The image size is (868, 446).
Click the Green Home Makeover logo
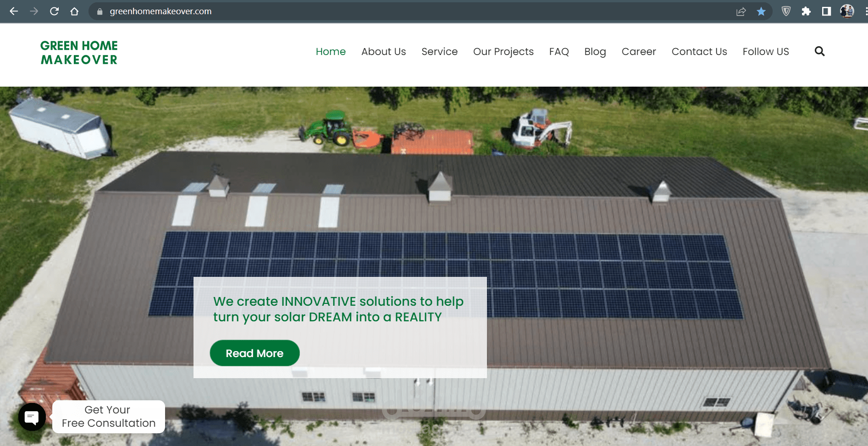(79, 53)
